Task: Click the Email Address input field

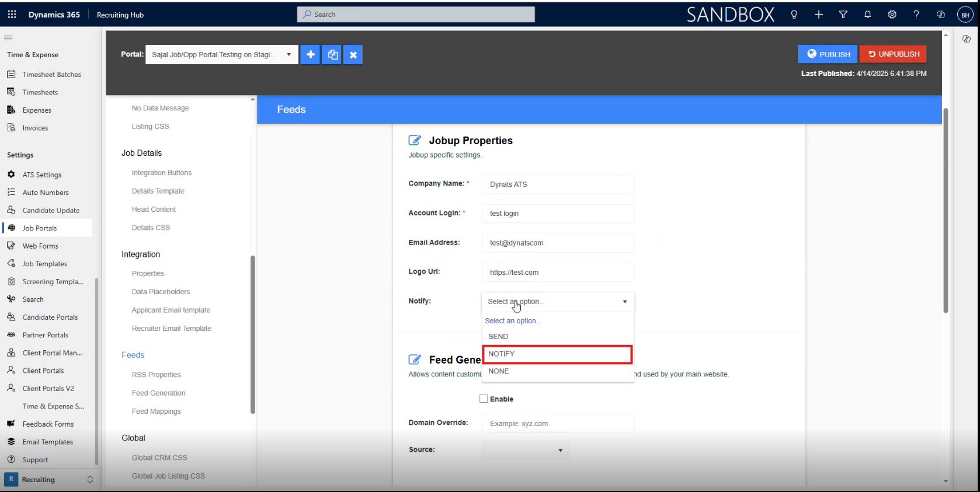Action: coord(558,243)
